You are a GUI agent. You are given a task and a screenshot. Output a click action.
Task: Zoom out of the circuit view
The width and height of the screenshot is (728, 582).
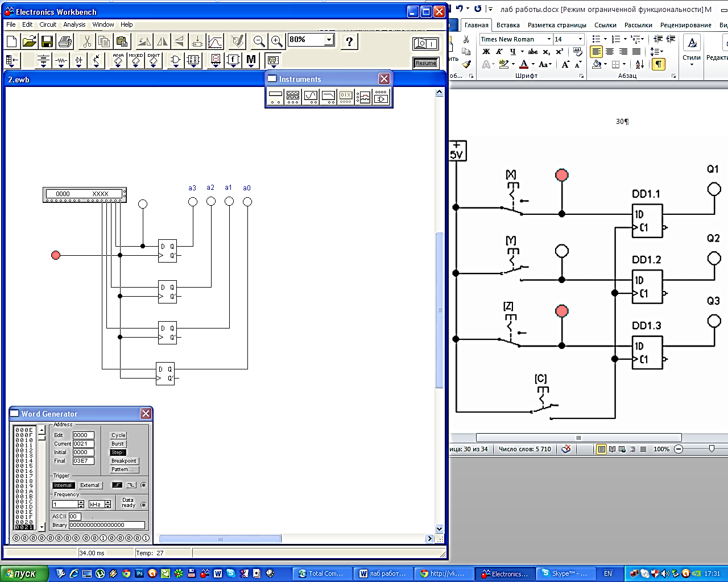click(259, 41)
